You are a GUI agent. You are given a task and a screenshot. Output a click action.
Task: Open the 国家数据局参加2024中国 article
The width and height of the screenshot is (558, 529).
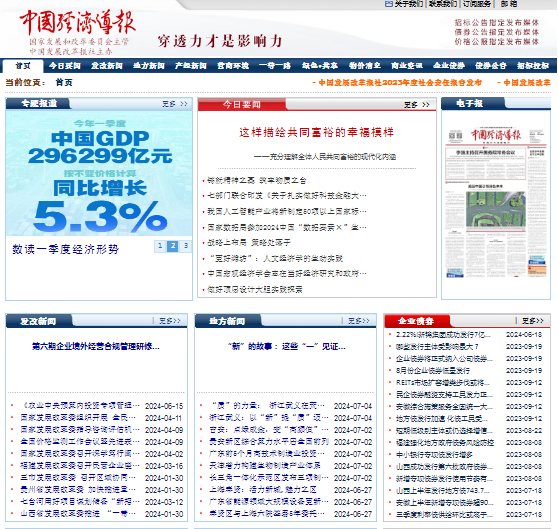coord(286,227)
